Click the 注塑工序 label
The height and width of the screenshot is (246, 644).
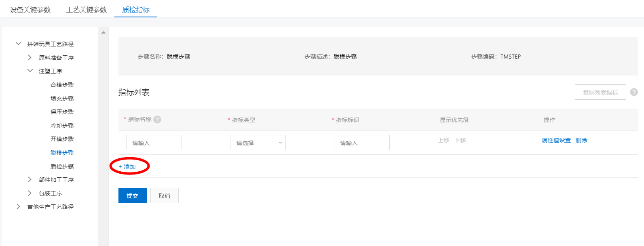point(51,71)
